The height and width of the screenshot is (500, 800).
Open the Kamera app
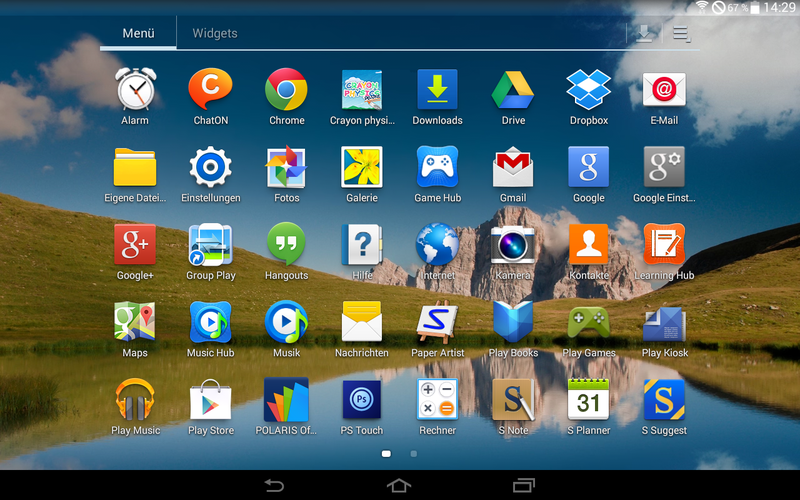pos(513,244)
